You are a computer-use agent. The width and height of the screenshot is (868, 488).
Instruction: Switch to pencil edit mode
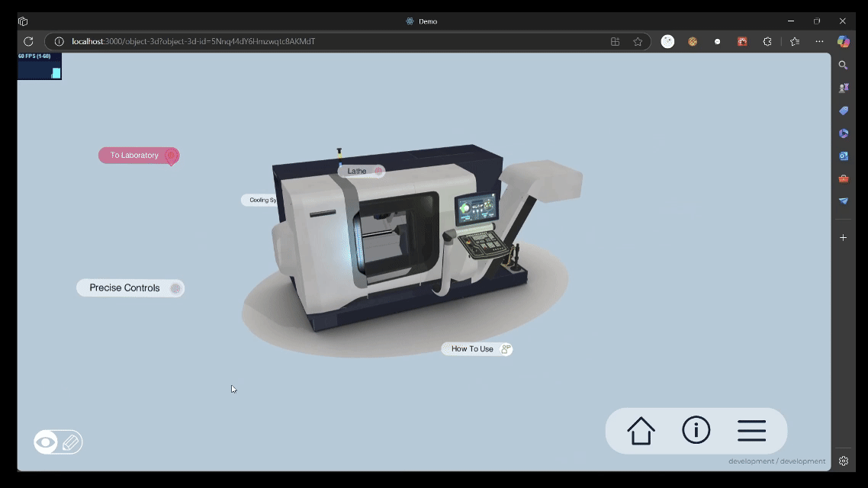tap(70, 442)
